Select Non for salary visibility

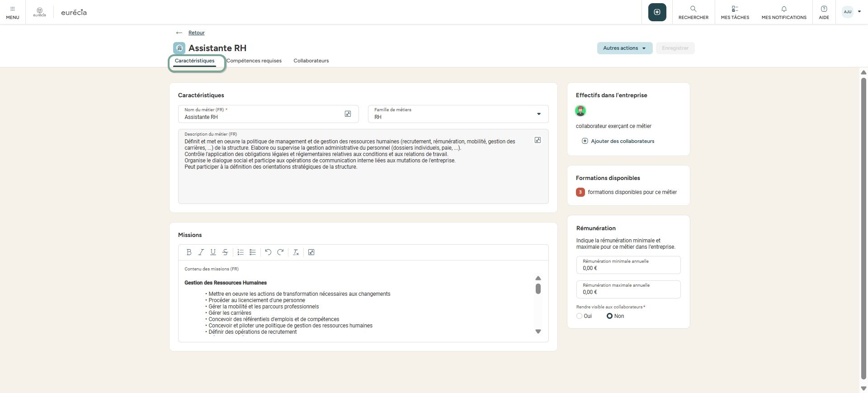[x=609, y=316]
